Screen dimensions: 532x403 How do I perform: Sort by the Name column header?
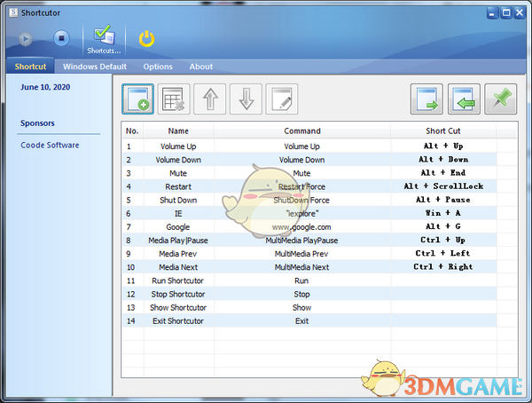[178, 130]
